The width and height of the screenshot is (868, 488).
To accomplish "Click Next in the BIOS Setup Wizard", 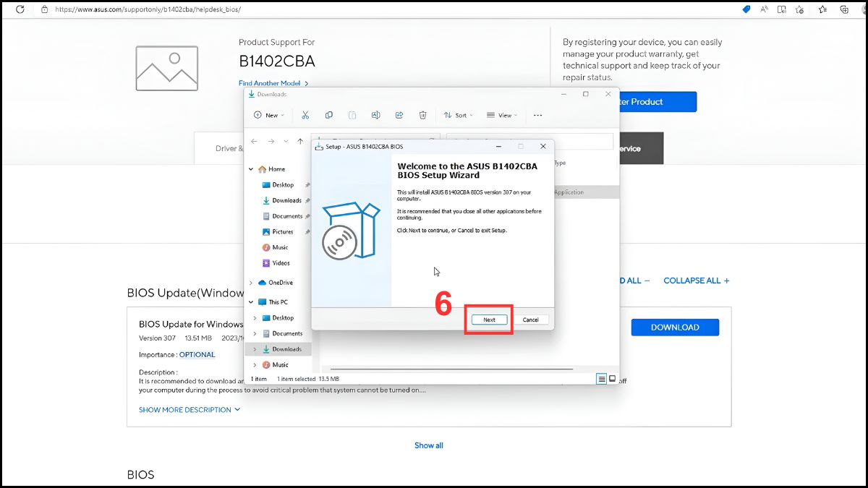I will coord(489,320).
